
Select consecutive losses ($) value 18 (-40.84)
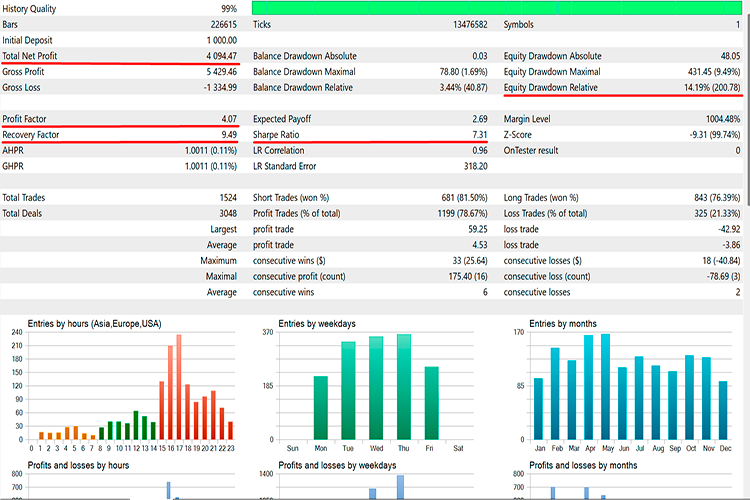721,261
